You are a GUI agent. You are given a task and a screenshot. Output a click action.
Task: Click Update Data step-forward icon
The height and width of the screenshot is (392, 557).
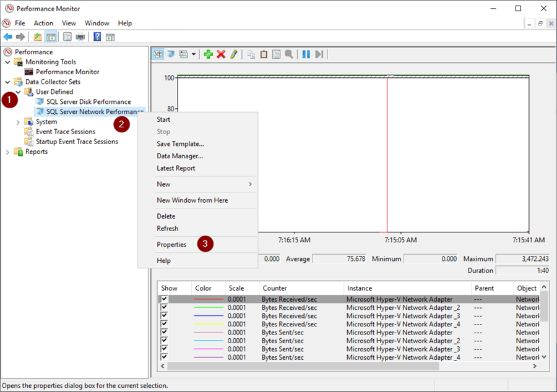[x=319, y=54]
